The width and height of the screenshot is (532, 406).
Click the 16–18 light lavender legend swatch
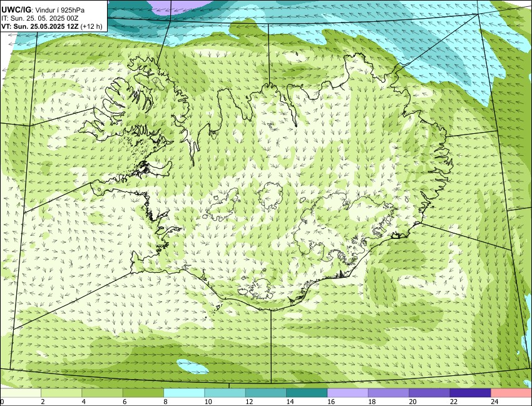(348, 393)
